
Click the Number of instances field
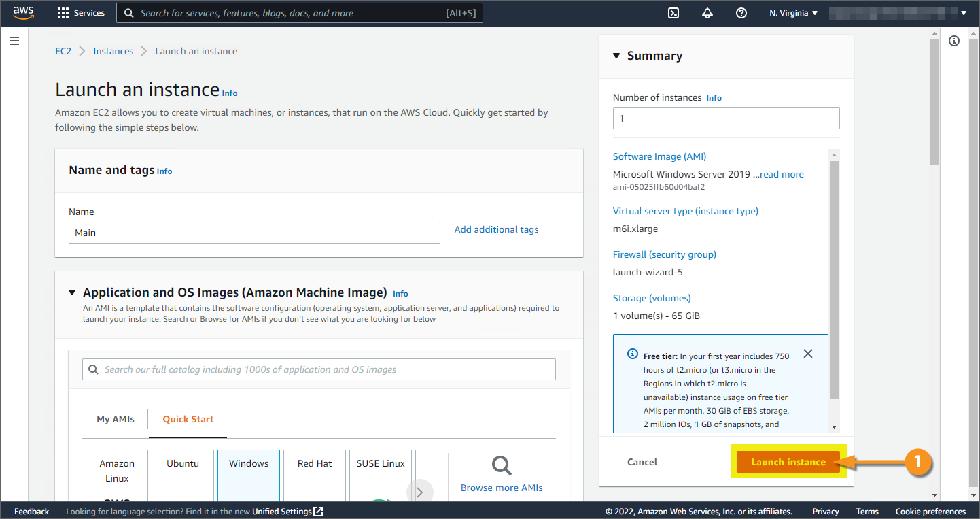point(726,118)
